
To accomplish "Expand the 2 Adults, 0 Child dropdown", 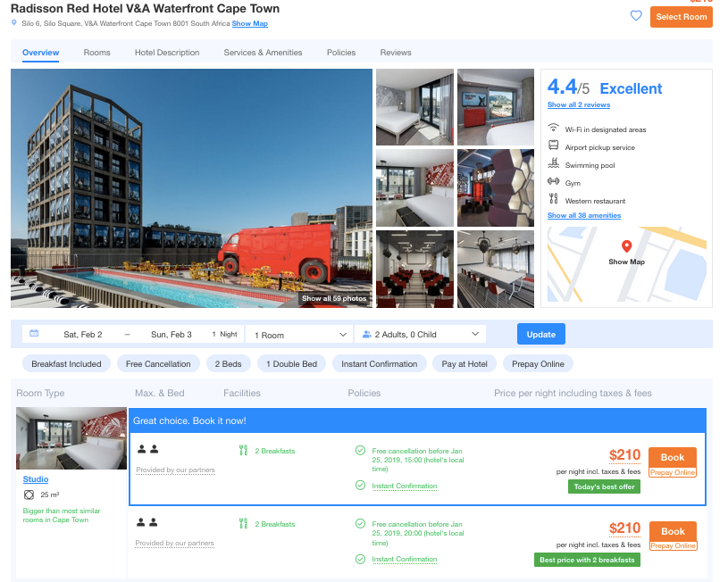I will (x=420, y=335).
